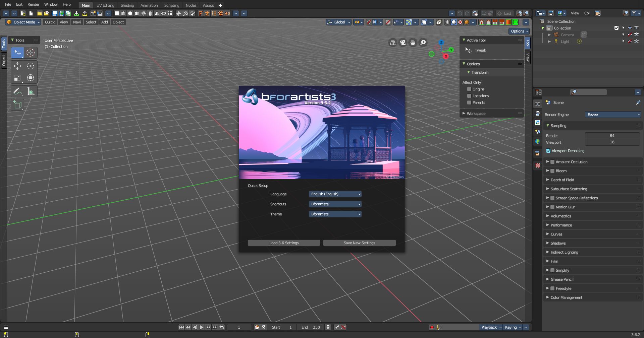Disable Viewport Denoising checkbox
The width and height of the screenshot is (644, 338).
[x=548, y=151]
